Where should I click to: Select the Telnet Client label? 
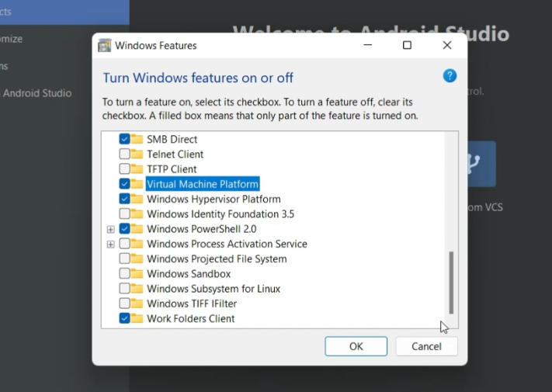tap(175, 154)
